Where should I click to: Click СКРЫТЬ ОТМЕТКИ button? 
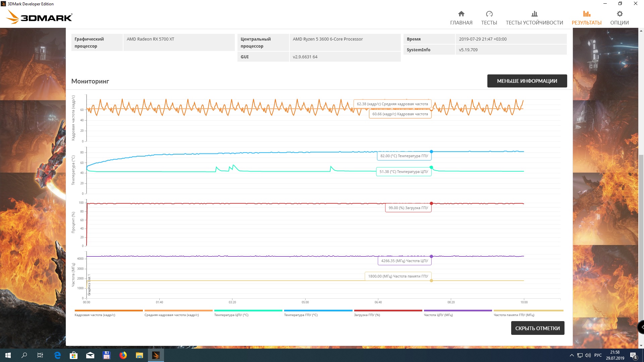tap(537, 328)
